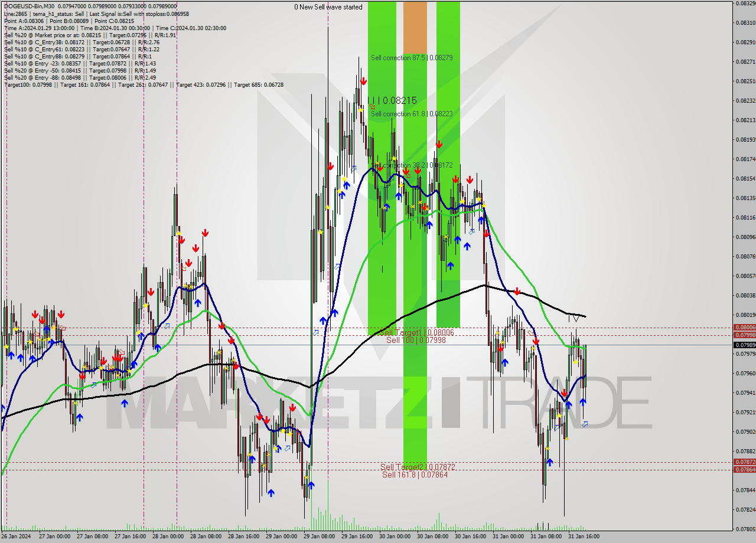
Task: Click the red 0.07864 price tag on axis
Action: (x=745, y=469)
